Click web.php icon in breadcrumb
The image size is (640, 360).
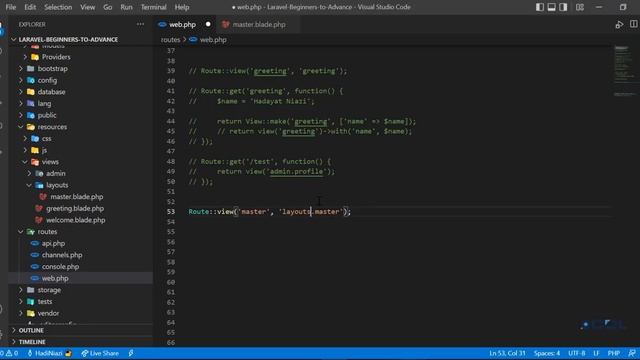(193, 40)
